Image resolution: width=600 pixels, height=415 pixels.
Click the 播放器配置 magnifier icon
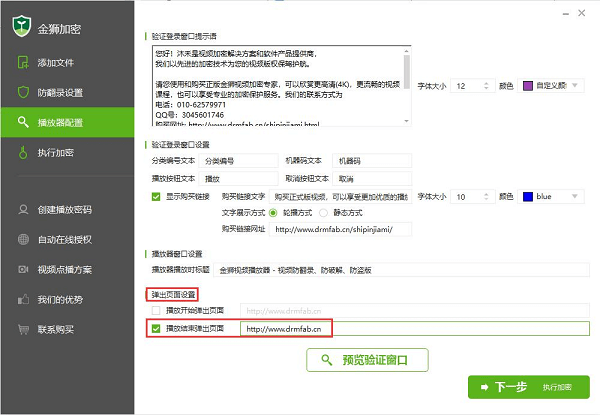pos(23,122)
